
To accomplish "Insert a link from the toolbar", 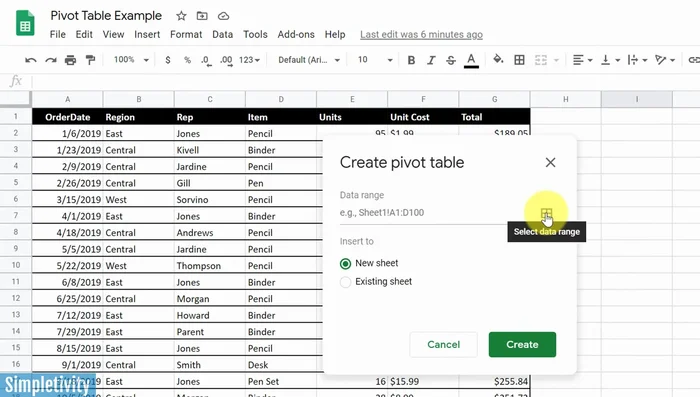I will 694,60.
